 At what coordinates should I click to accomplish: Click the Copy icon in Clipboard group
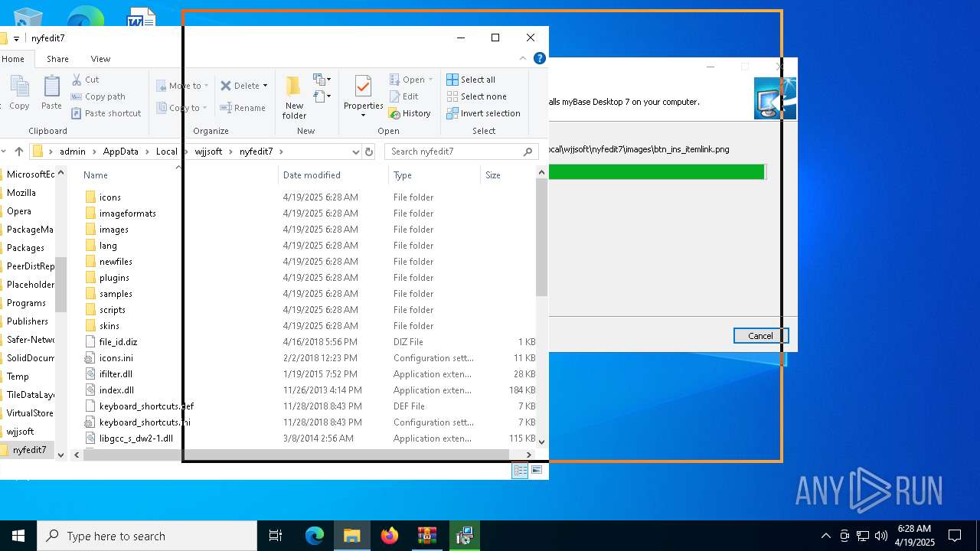click(18, 93)
